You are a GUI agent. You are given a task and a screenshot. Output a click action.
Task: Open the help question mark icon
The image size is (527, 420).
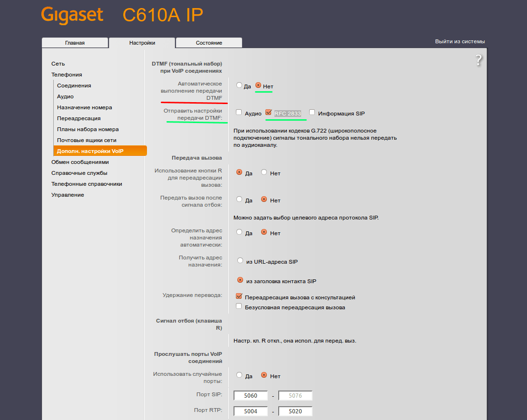coord(478,60)
